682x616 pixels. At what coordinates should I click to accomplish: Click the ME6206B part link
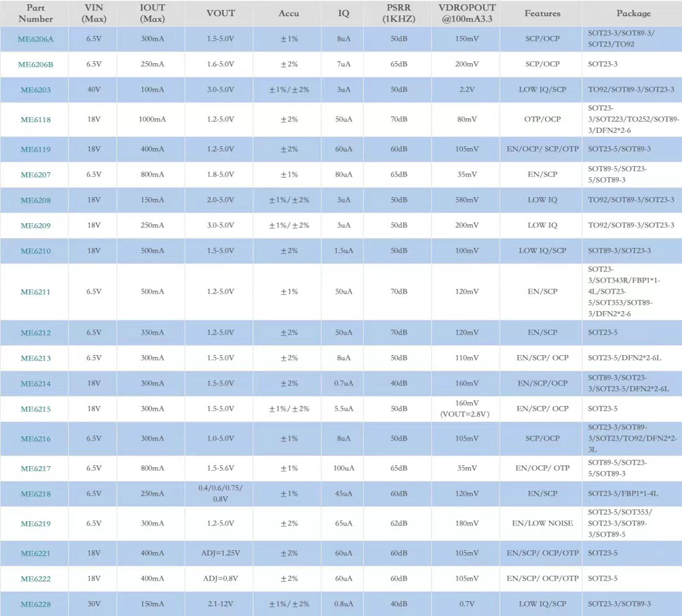pyautogui.click(x=35, y=64)
